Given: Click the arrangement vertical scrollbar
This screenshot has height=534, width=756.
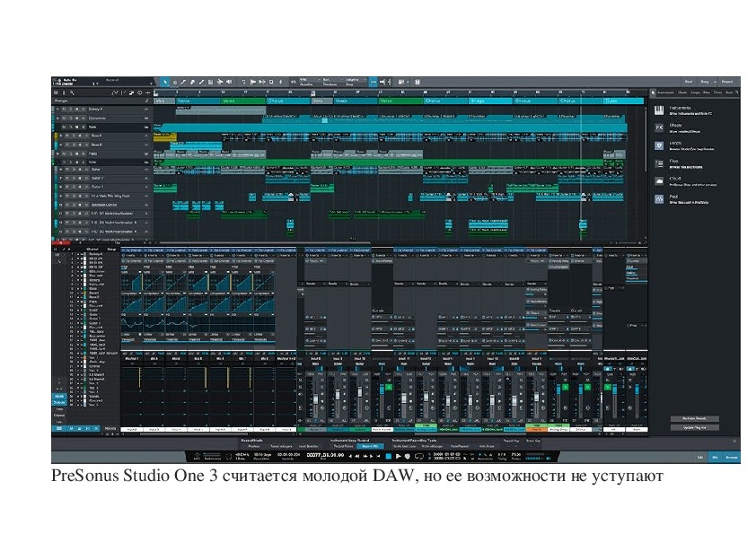Looking at the screenshot, I should [x=646, y=140].
